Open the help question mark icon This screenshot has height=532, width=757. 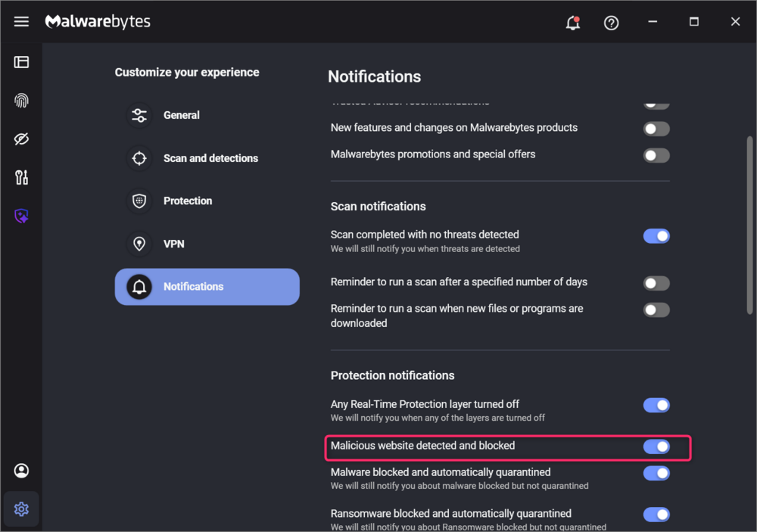pos(611,23)
